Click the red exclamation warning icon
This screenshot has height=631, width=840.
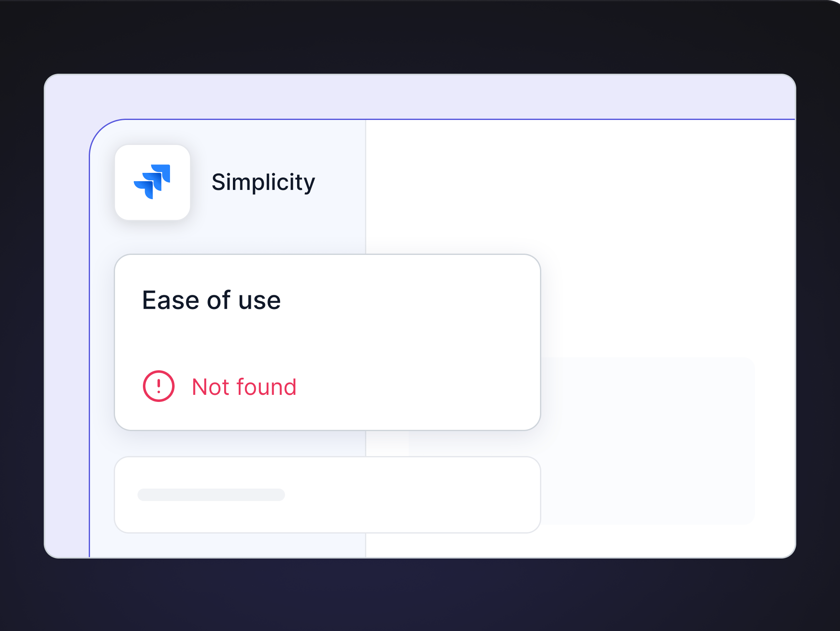point(158,386)
